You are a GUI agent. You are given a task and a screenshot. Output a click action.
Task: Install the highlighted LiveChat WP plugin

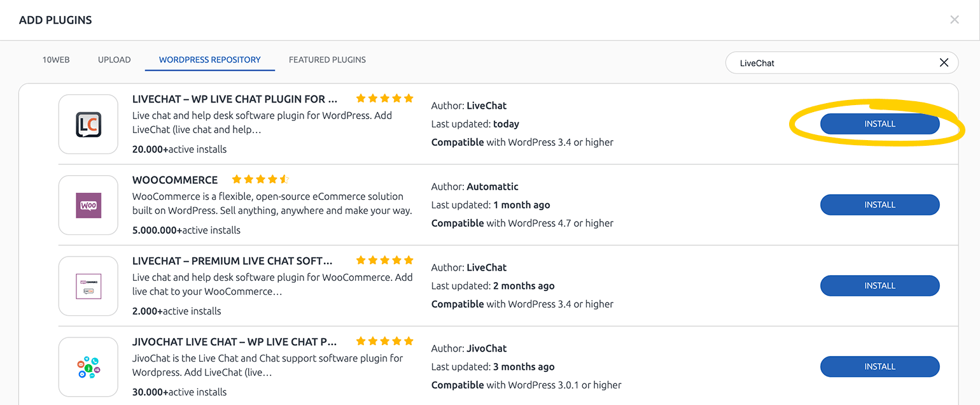pyautogui.click(x=880, y=124)
